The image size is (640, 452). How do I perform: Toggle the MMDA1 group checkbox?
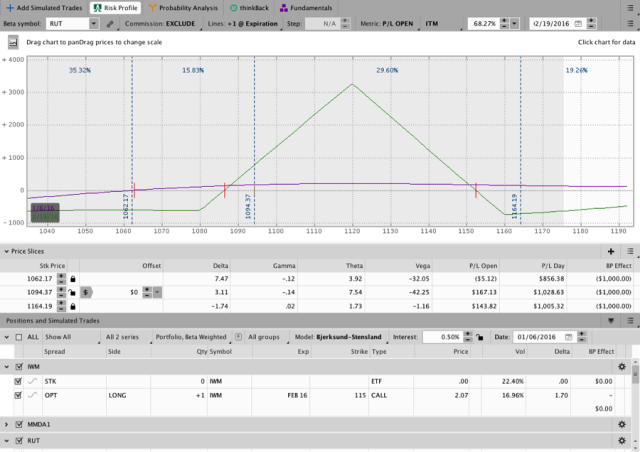(19, 425)
